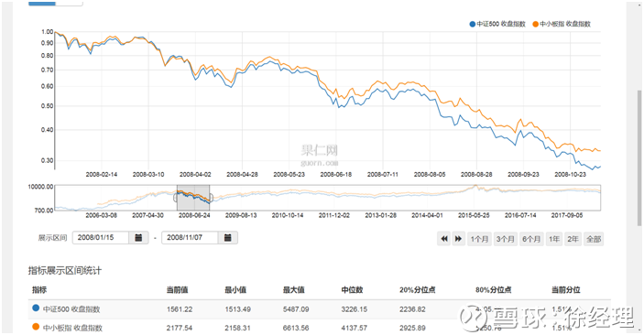
Task: Click the rewind double-arrow button
Action: (444, 239)
